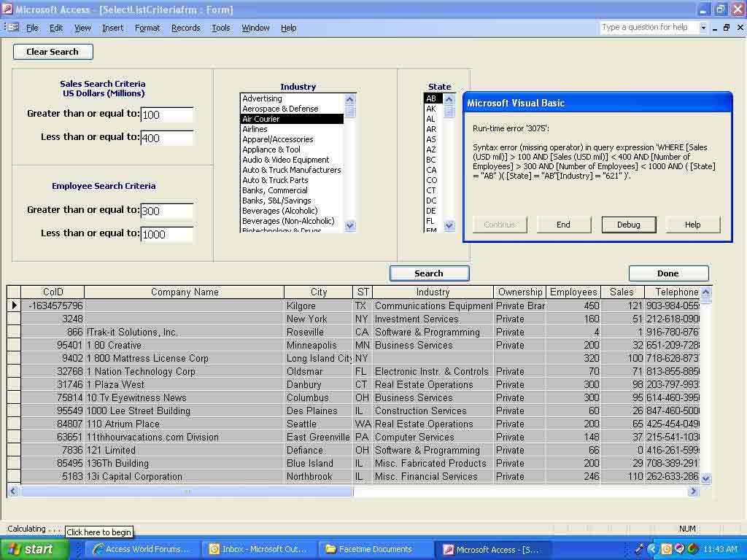Select the Microsoft Access taskbar button
This screenshot has width=747, height=560.
(492, 549)
